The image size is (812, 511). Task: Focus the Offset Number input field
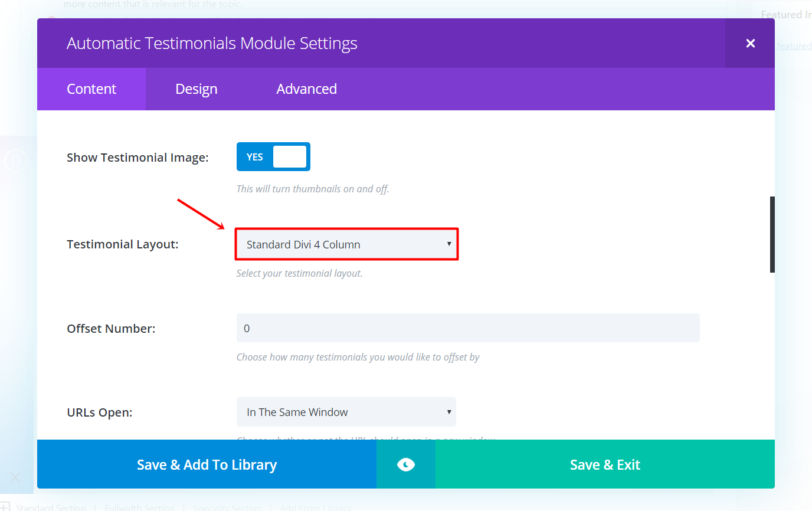[x=468, y=328]
